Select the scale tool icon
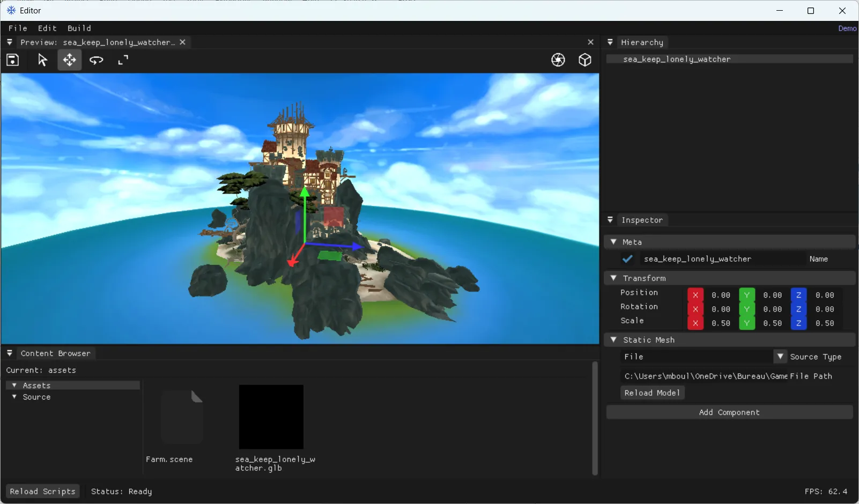The image size is (859, 504). click(x=123, y=60)
